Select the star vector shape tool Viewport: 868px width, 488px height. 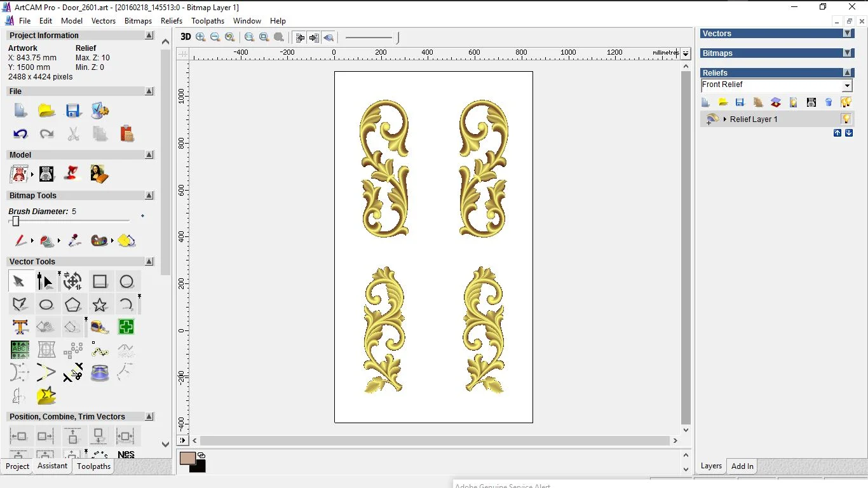(x=100, y=304)
